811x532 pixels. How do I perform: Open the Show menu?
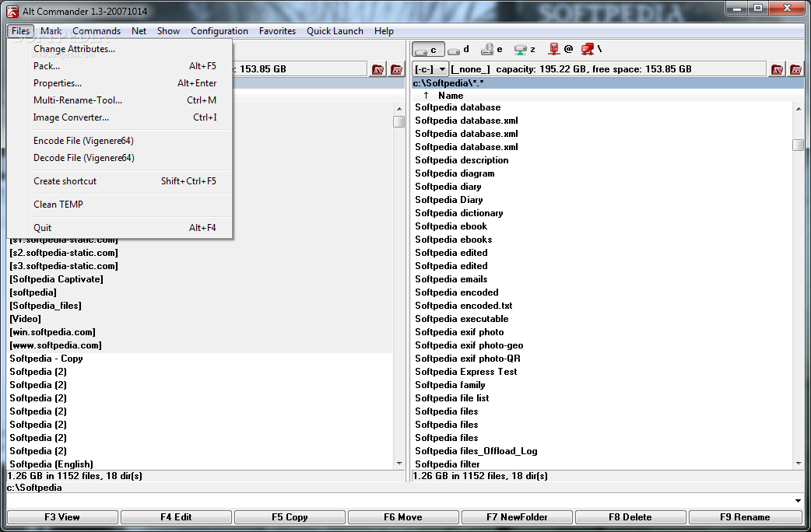click(168, 31)
